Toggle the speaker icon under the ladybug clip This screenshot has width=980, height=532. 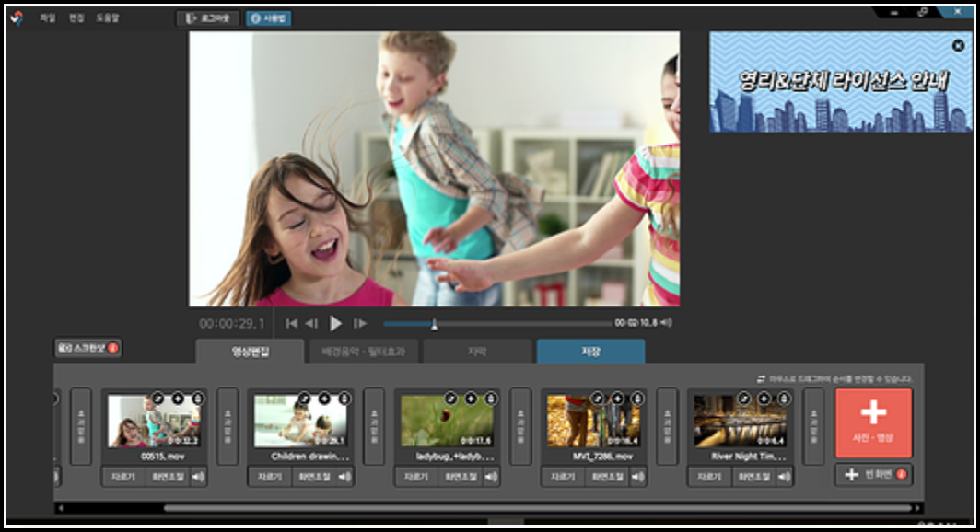pyautogui.click(x=491, y=477)
